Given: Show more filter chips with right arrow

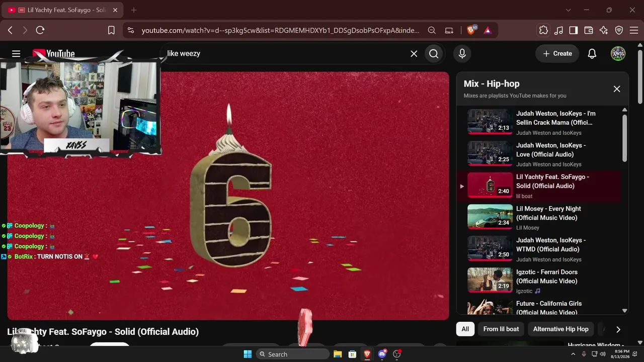Looking at the screenshot, I should (618, 329).
